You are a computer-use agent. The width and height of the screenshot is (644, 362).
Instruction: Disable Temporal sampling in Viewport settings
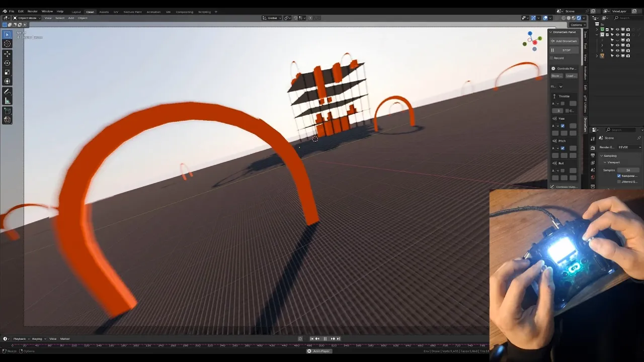pos(619,176)
